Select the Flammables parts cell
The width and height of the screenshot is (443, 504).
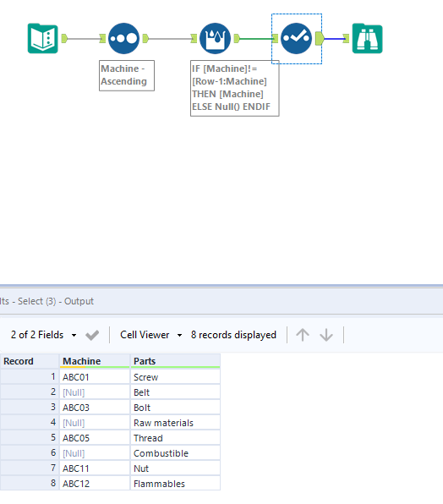pos(175,484)
